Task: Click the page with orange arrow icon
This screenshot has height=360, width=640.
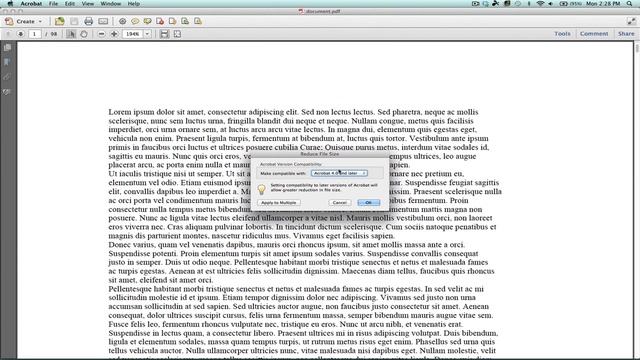Action: pyautogui.click(x=172, y=21)
